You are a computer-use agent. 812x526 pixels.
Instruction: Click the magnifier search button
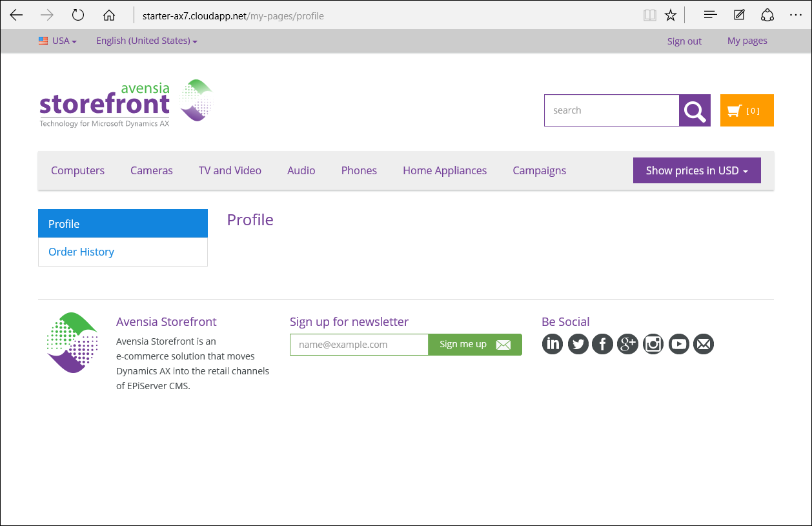(x=695, y=110)
